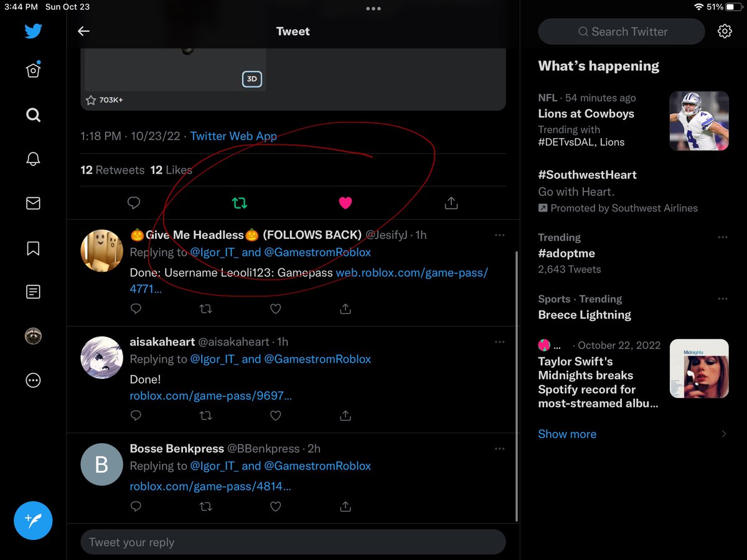
Task: Open the roblox.com/game-pass/4814 link
Action: click(x=210, y=486)
